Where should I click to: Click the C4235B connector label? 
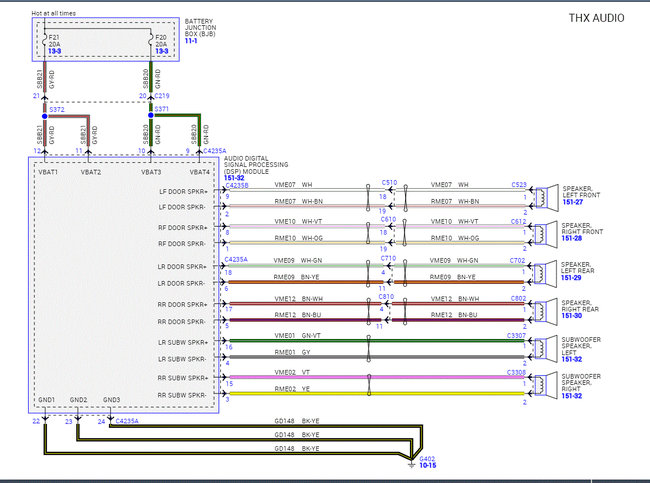tap(238, 186)
